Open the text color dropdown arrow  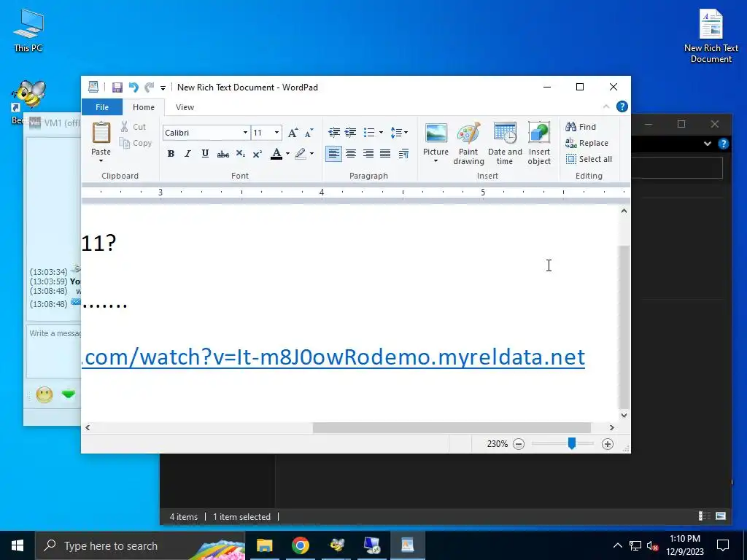pyautogui.click(x=287, y=153)
